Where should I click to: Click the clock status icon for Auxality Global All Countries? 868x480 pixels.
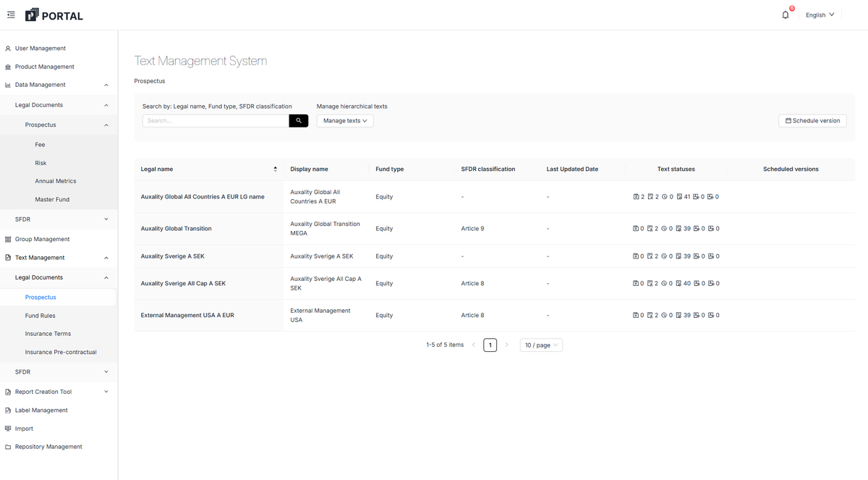click(664, 197)
